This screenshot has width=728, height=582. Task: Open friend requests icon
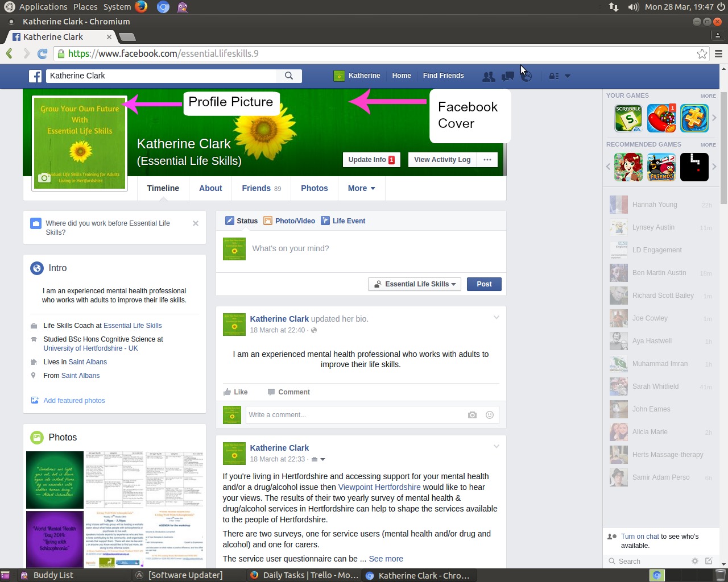pos(488,76)
